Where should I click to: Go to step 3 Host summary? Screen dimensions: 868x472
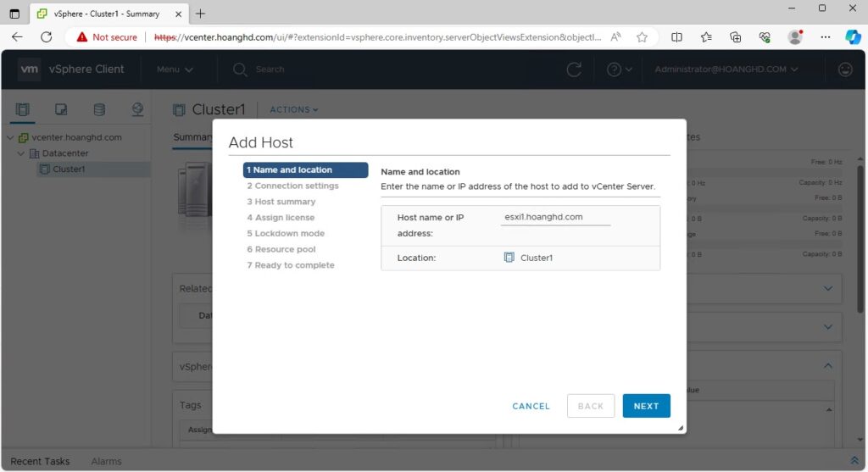[x=281, y=202]
